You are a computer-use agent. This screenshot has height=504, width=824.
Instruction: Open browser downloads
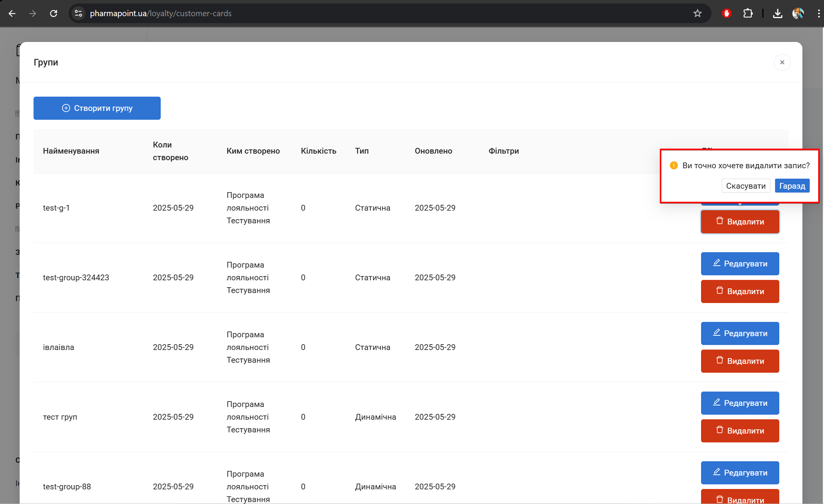tap(777, 13)
